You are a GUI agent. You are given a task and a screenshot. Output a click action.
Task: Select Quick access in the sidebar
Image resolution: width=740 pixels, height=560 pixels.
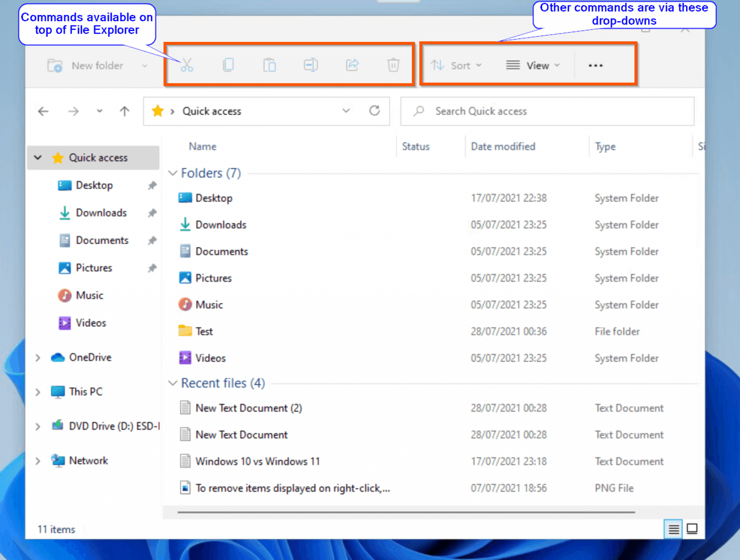pyautogui.click(x=99, y=158)
